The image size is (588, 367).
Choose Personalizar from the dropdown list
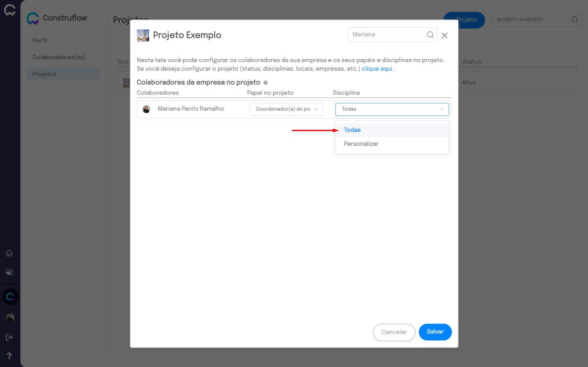(361, 144)
